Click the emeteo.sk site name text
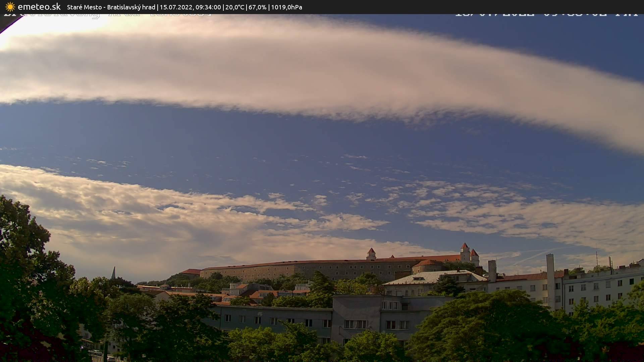 pos(39,7)
